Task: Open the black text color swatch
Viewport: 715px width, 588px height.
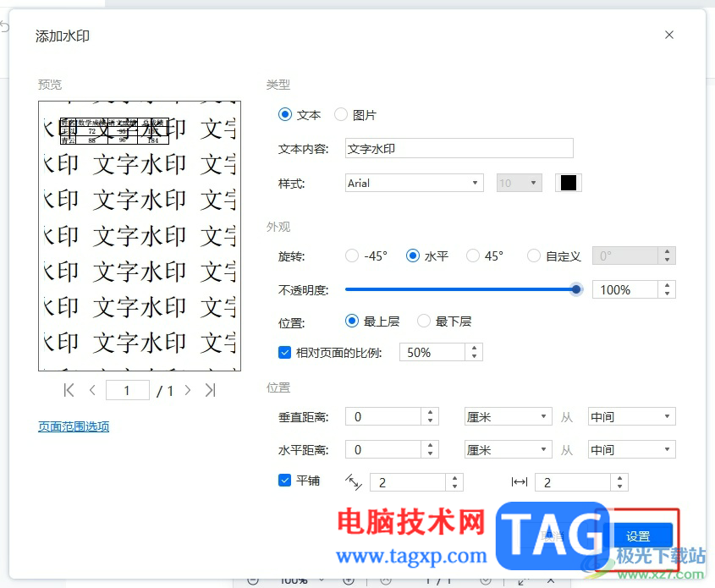Action: pos(568,184)
